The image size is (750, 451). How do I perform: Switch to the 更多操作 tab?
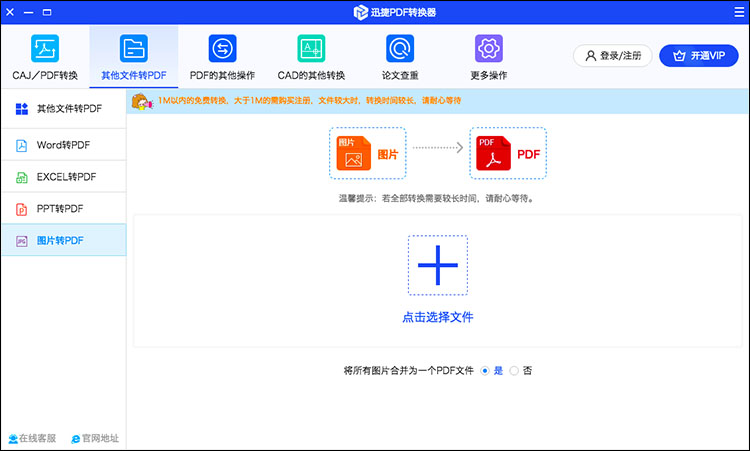point(488,57)
